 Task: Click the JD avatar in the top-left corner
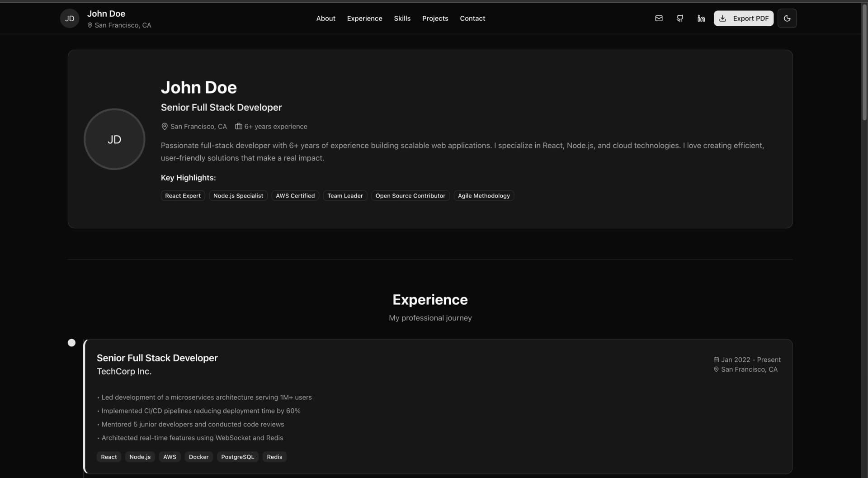click(69, 18)
